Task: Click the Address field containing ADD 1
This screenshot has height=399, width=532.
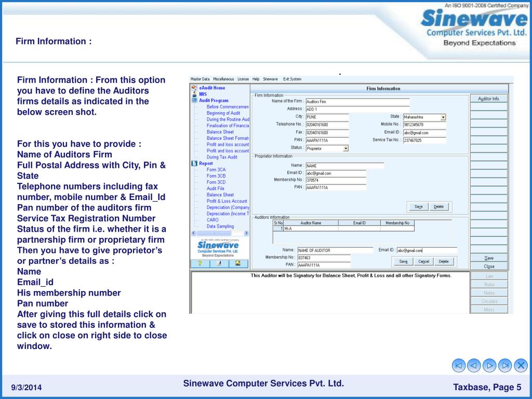Action: pos(357,109)
